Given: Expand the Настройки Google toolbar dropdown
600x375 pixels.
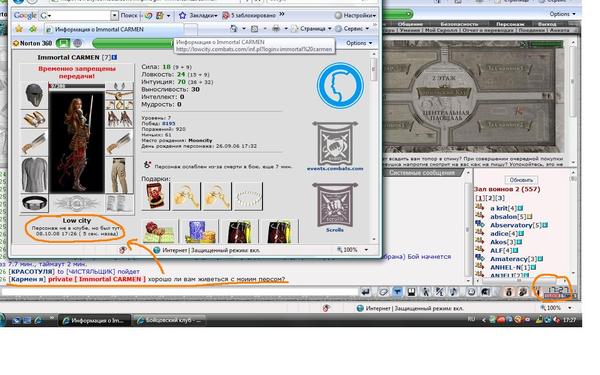Looking at the screenshot, I should (355, 15).
